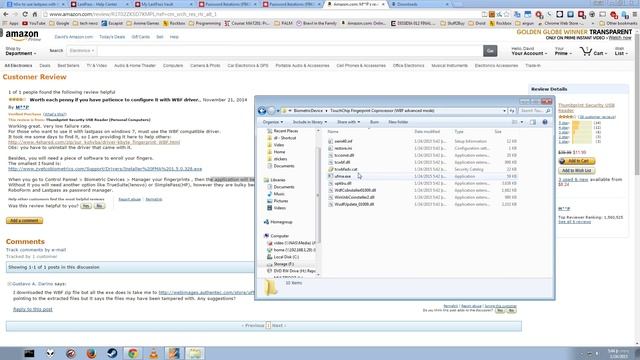Click Burn in Explorer toolbar
This screenshot has width=640, height=360.
tap(374, 122)
